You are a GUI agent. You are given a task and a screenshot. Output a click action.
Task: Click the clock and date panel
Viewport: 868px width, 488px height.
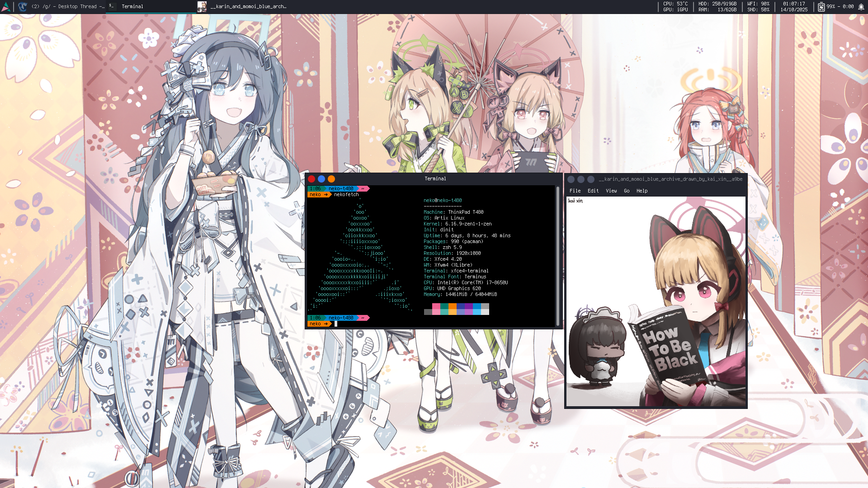pos(794,7)
